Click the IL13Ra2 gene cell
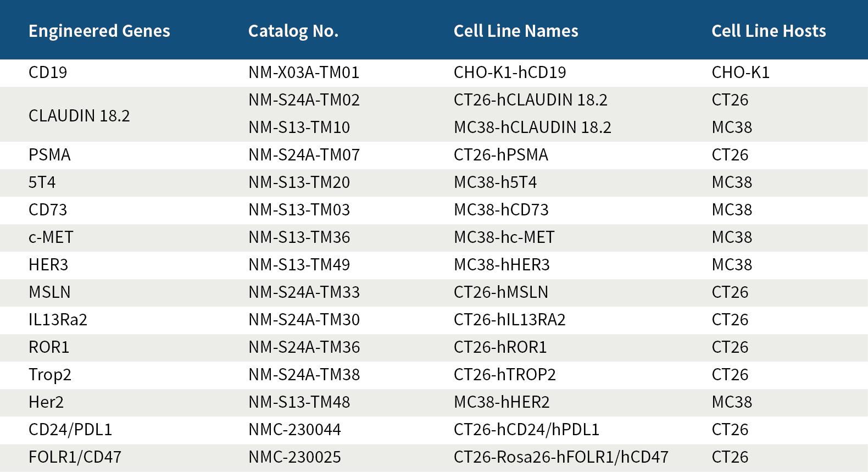Image resolution: width=868 pixels, height=472 pixels. pos(58,320)
